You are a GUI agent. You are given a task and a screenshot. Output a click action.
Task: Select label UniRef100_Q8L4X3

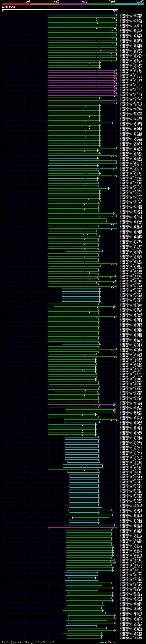click(x=131, y=306)
